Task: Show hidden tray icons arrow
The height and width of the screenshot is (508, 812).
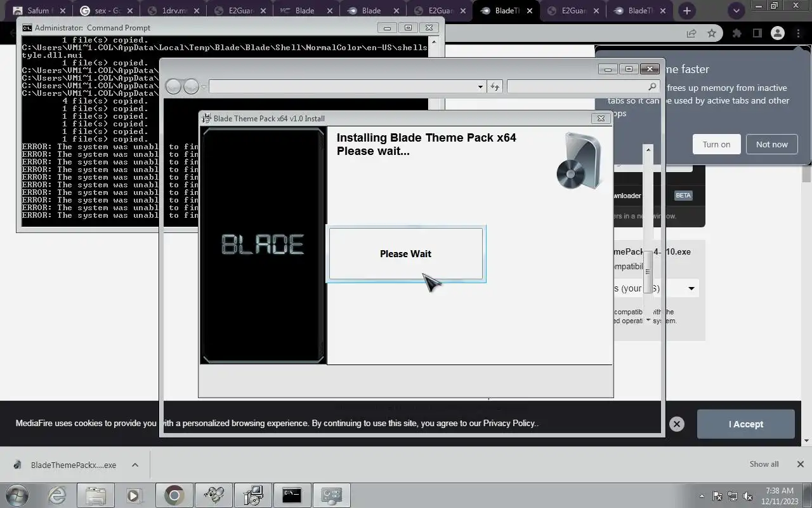Action: pyautogui.click(x=702, y=496)
